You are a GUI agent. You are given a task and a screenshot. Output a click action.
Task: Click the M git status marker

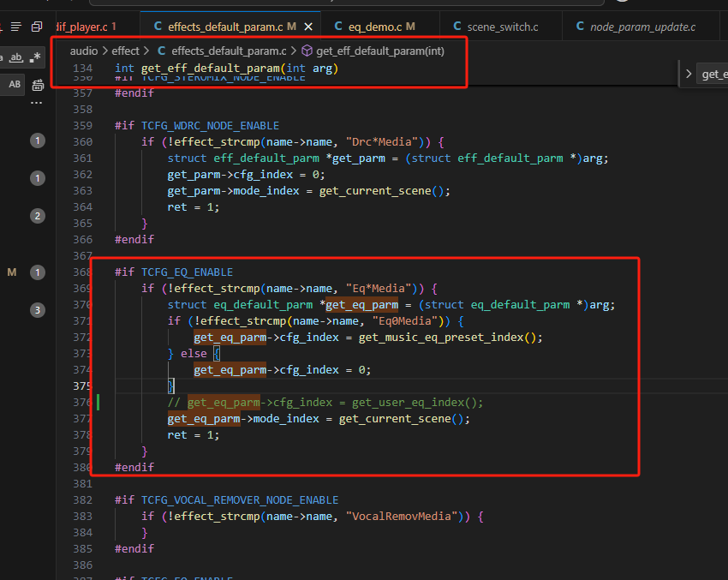click(12, 272)
